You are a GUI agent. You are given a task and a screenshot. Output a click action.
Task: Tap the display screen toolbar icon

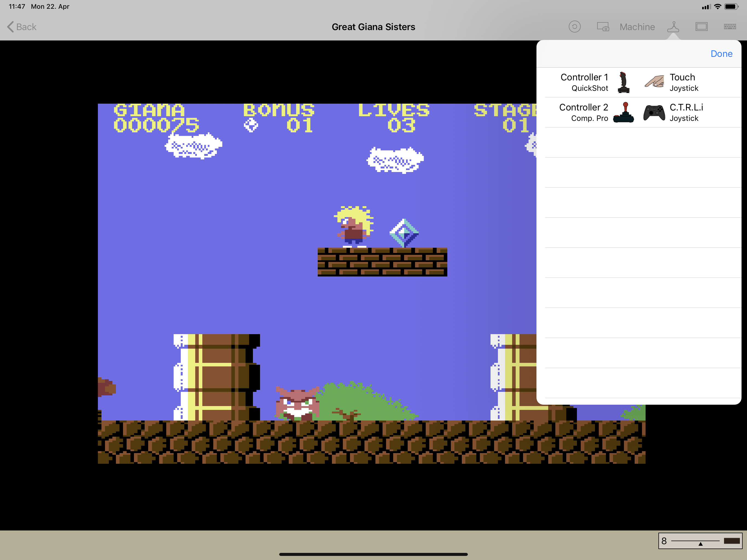pos(701,27)
